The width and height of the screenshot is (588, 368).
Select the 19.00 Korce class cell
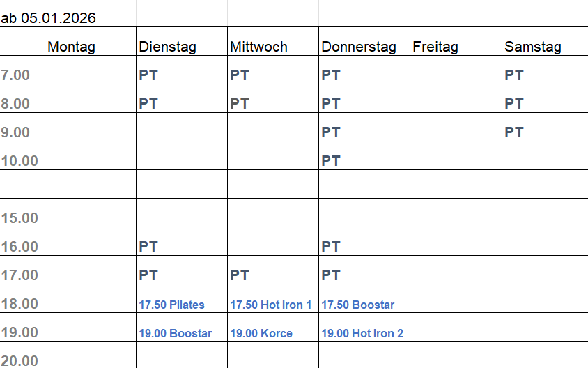point(261,333)
